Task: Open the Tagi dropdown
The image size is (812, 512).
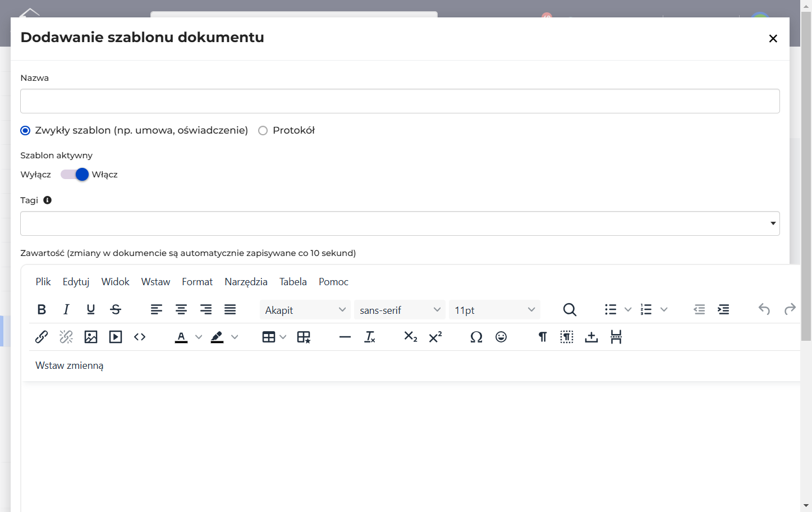Action: (400, 223)
